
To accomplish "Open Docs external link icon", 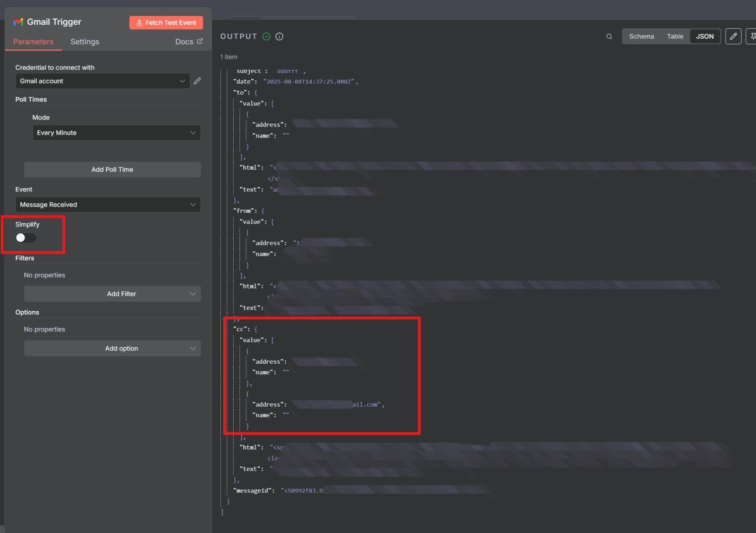I will tap(200, 41).
